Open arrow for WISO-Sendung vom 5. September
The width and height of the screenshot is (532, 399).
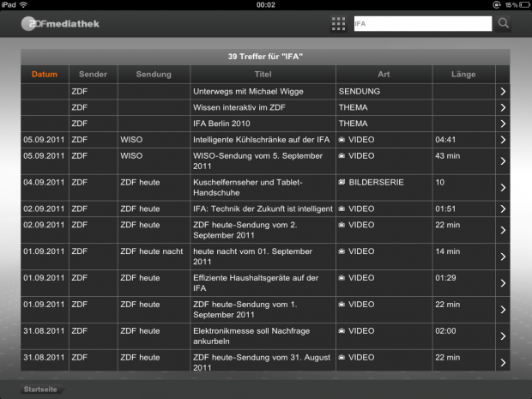(503, 161)
